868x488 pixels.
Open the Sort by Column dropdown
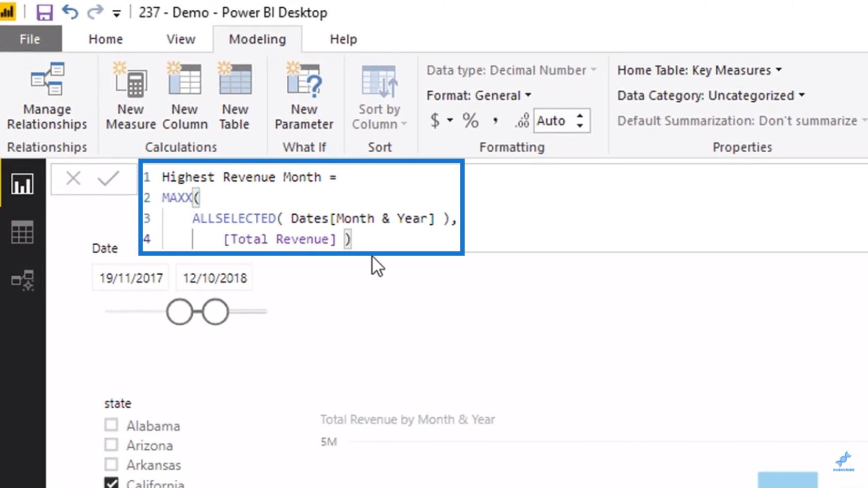(379, 97)
